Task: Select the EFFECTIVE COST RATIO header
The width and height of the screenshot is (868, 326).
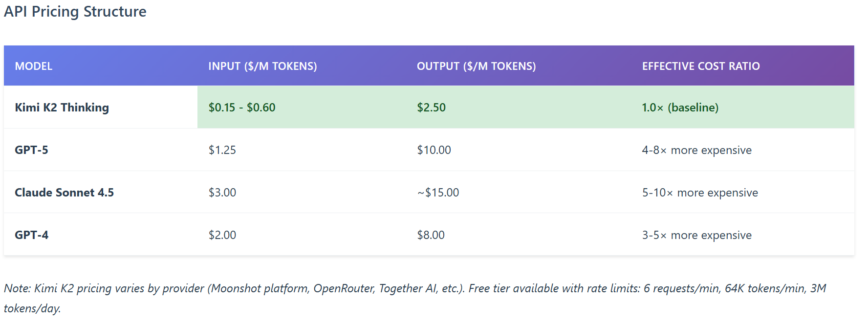Action: tap(700, 66)
